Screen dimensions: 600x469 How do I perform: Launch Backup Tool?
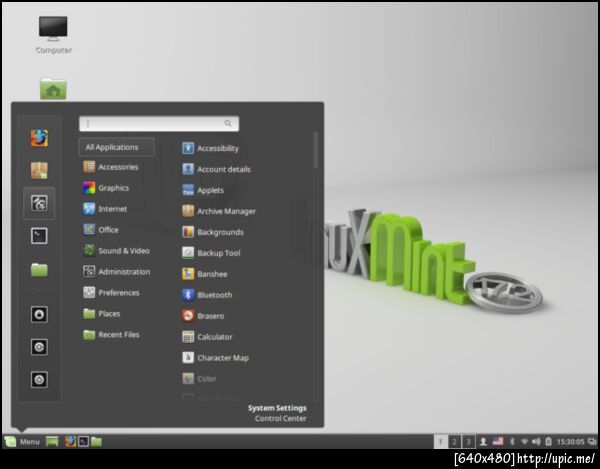[x=211, y=253]
